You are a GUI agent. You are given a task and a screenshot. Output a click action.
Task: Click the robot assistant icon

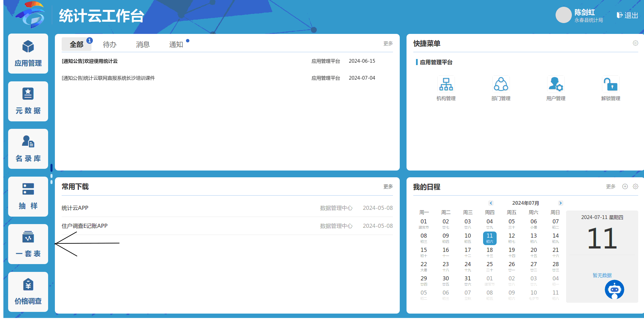pos(615,289)
